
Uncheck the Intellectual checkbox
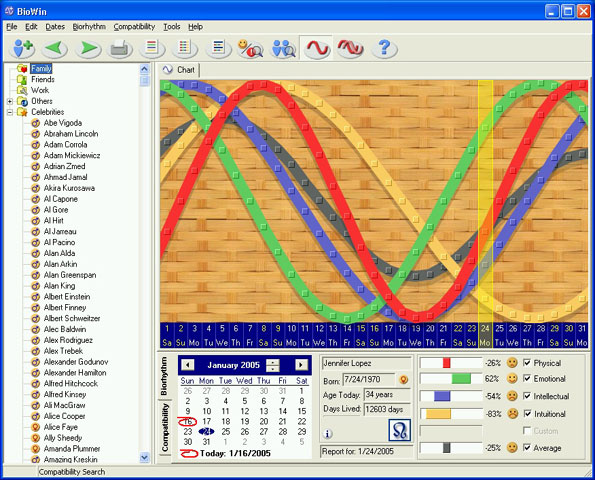click(x=527, y=396)
